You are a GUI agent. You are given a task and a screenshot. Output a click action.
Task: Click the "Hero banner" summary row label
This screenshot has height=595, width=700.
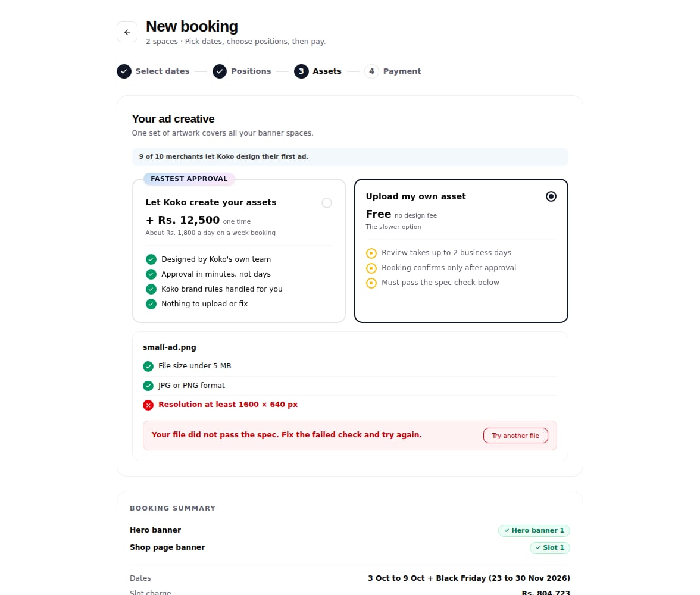point(155,530)
